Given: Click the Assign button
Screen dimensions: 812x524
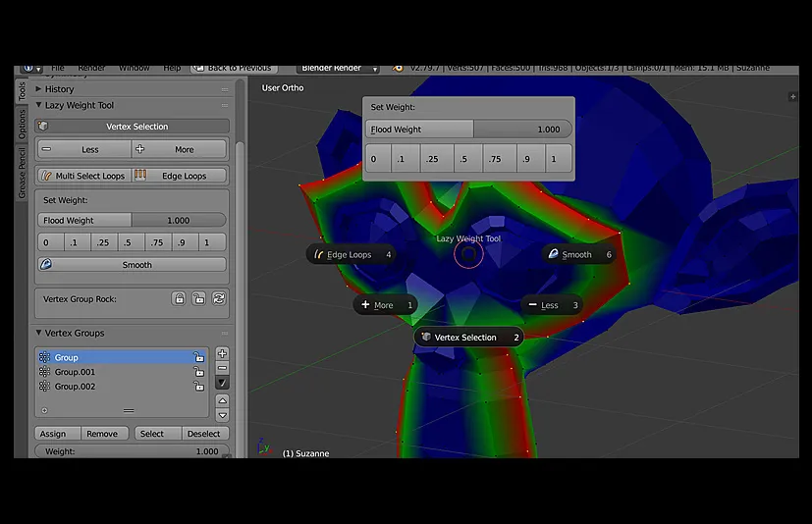Looking at the screenshot, I should (58, 434).
